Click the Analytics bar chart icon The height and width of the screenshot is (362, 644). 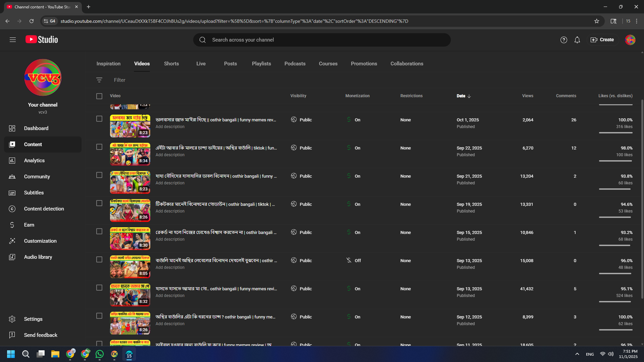12,160
